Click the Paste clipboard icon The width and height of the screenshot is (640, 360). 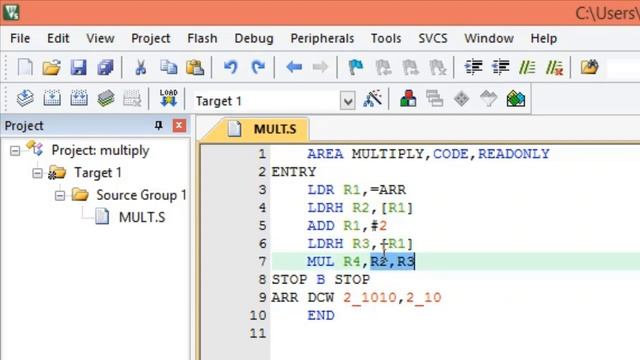tap(195, 67)
